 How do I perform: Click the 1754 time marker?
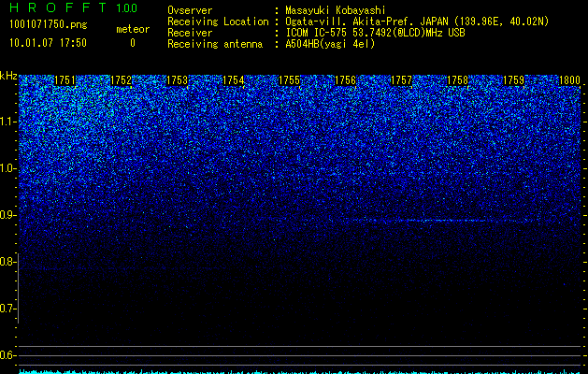234,80
